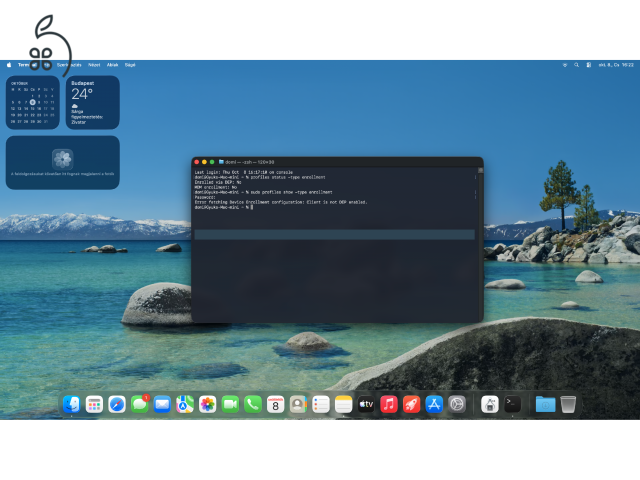
Task: Open the Ablak menu
Action: pyautogui.click(x=112, y=65)
